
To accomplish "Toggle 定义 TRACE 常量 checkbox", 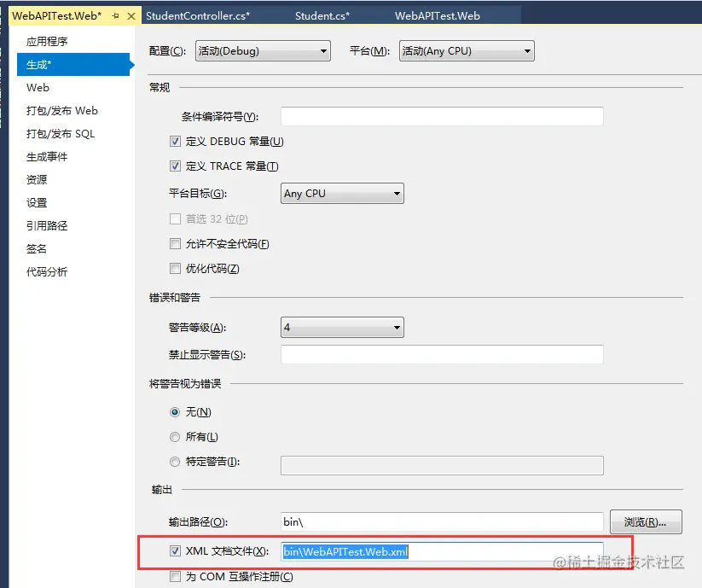I will (175, 166).
